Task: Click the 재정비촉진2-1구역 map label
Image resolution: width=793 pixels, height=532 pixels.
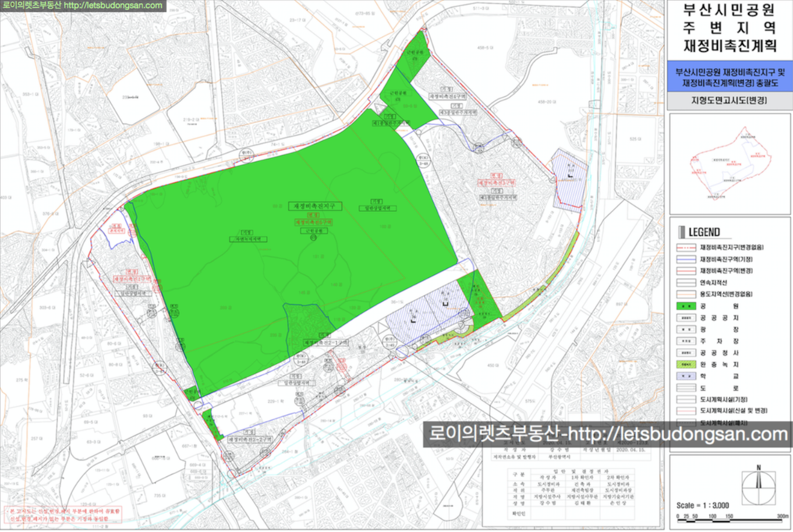Action: tap(326, 343)
